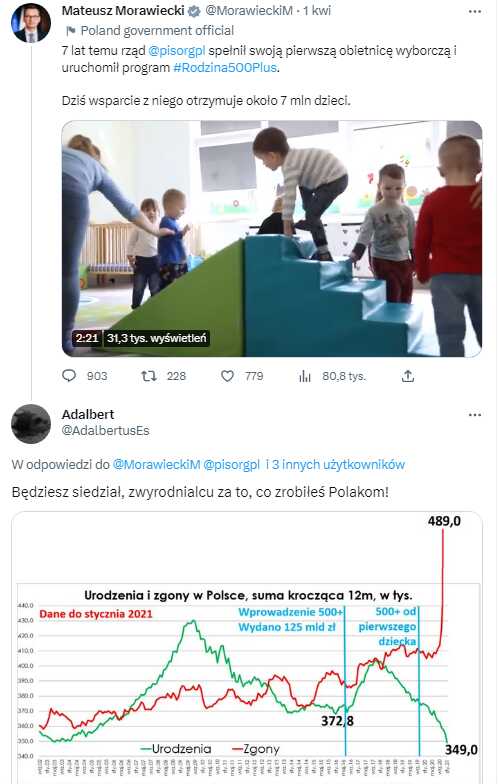Open Adalbert's profile avatar
This screenshot has width=498, height=784.
tap(31, 424)
